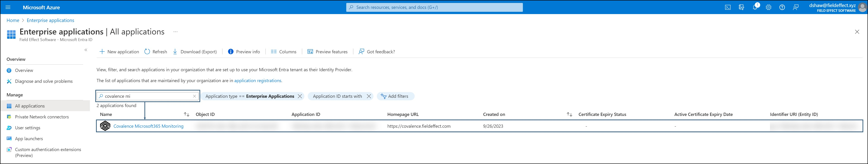Clear the covalence mi search text
Screen dimensions: 868x164
[x=195, y=96]
